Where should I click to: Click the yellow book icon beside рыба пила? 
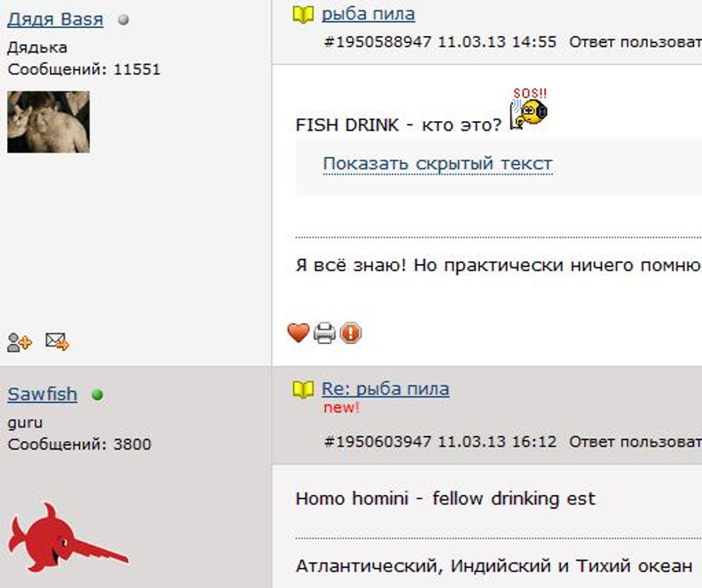click(303, 15)
